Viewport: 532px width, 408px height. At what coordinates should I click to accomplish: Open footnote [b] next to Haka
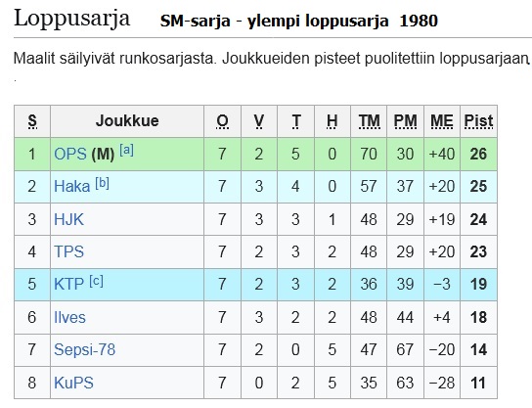click(102, 183)
